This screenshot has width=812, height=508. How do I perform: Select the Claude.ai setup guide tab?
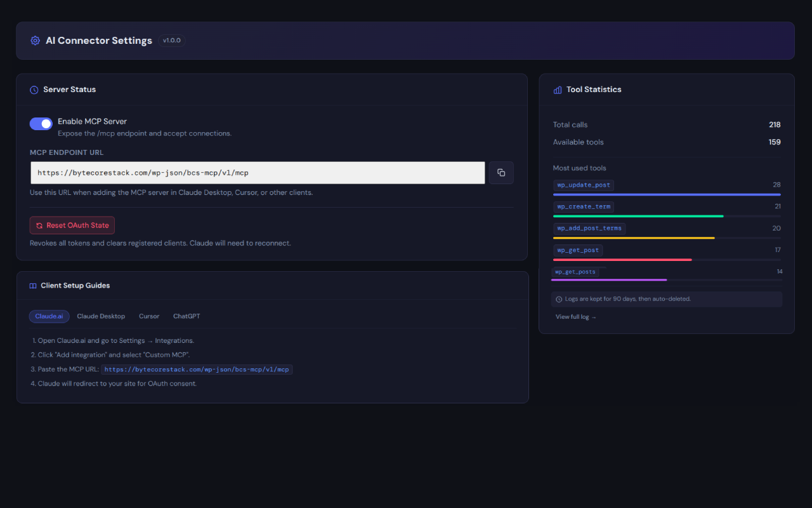tap(49, 316)
